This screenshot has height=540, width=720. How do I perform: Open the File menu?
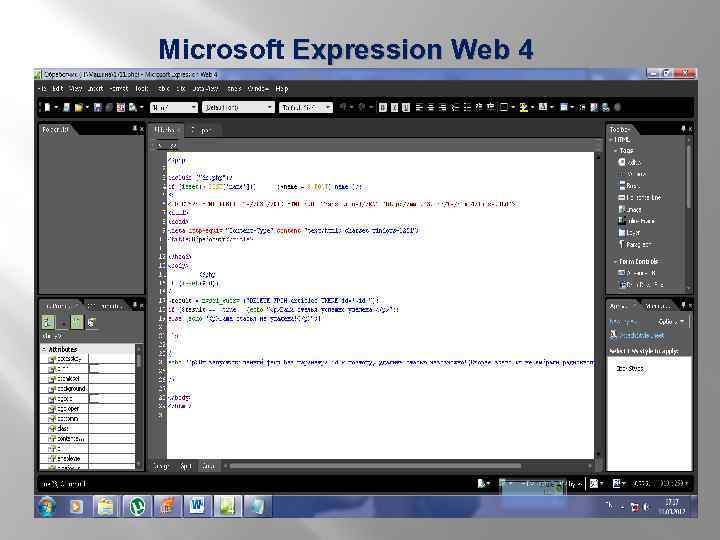pos(42,89)
